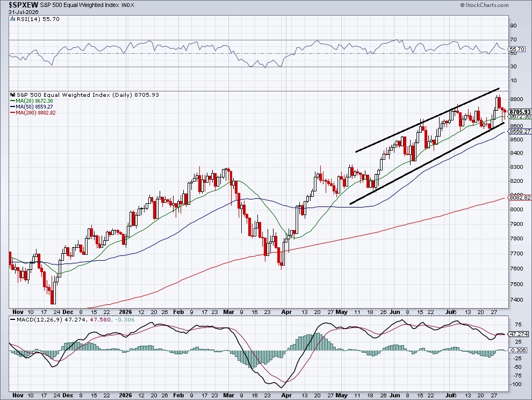Click the MA(200) 8082.82 legend entry

35,112
